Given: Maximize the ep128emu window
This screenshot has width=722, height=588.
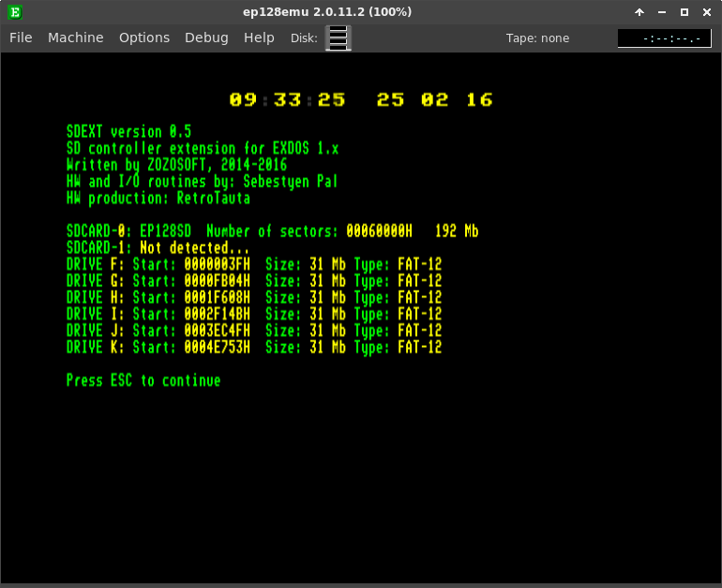Looking at the screenshot, I should pyautogui.click(x=684, y=12).
